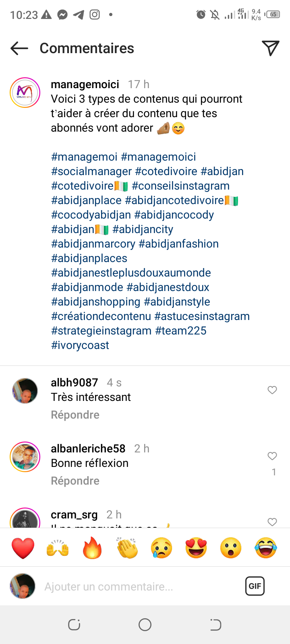Insert the red heart emoji reaction

[23, 548]
